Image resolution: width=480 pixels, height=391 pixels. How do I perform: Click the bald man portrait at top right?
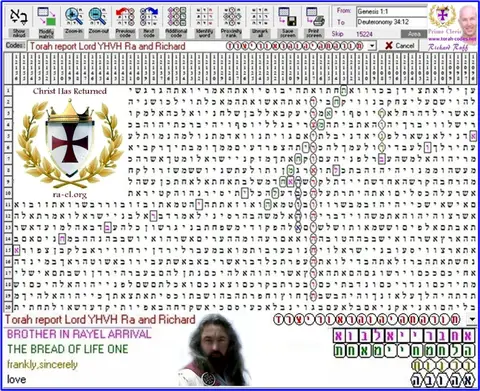pos(468,20)
